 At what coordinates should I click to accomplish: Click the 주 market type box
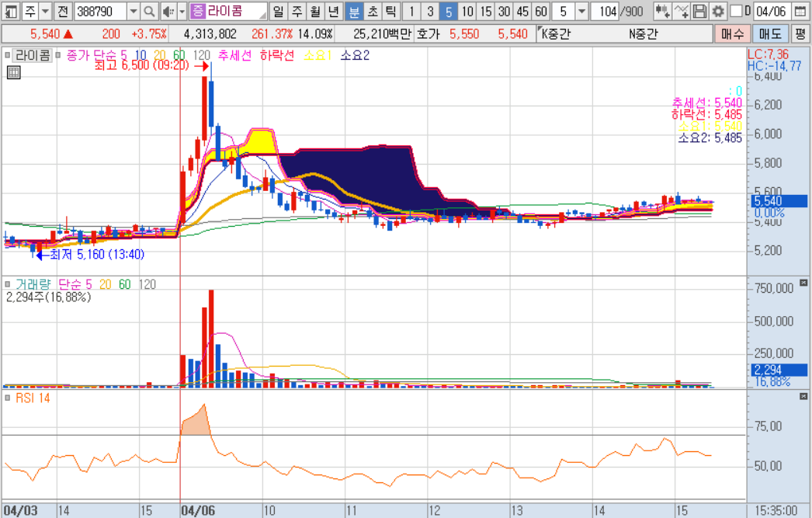pyautogui.click(x=30, y=11)
